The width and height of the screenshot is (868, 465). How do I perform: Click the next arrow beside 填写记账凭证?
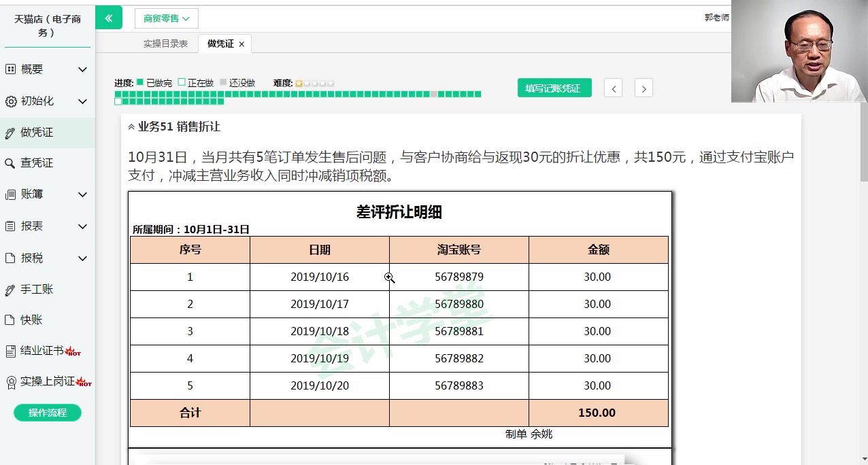coord(643,88)
